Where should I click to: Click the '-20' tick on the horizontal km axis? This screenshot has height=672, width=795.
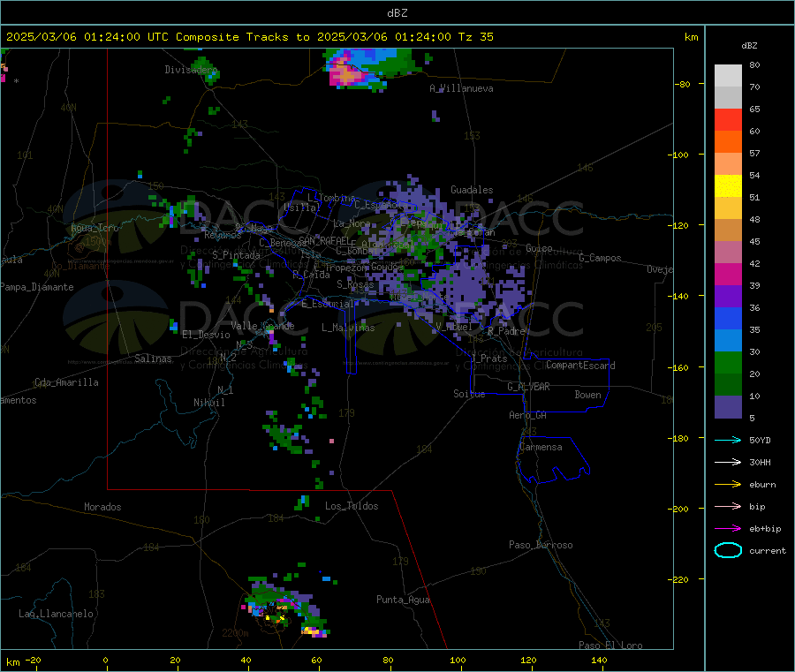click(x=33, y=660)
